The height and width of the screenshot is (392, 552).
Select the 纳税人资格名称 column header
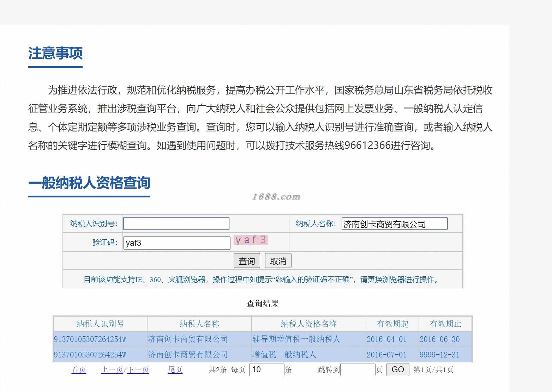309,324
